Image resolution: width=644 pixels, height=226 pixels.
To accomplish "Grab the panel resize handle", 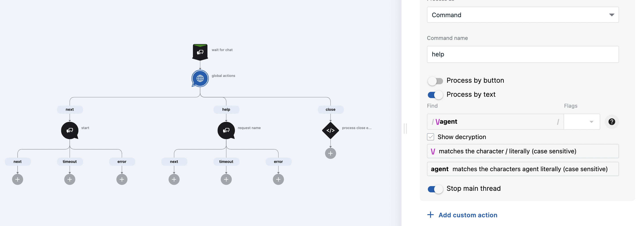I will tap(405, 128).
